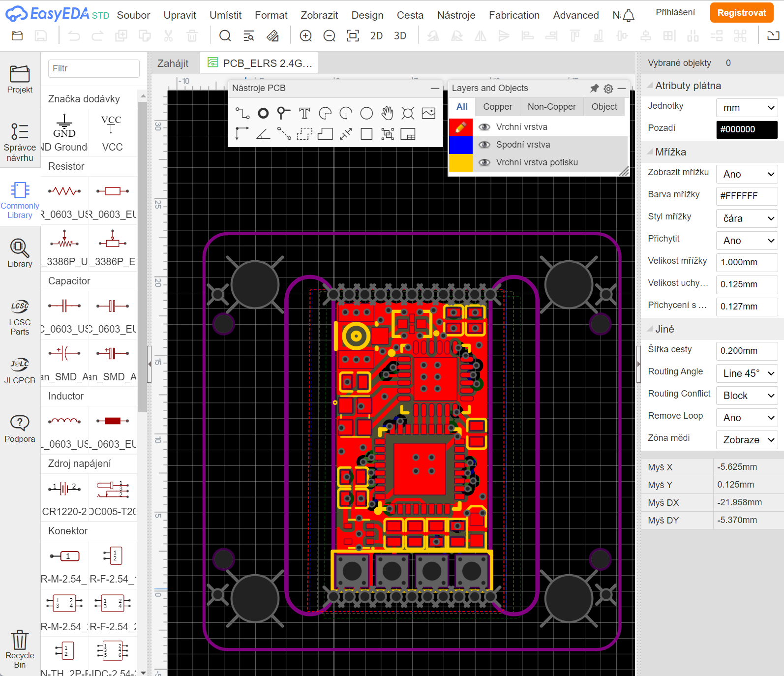
Task: Switch view to 3D mode
Action: pyautogui.click(x=400, y=36)
